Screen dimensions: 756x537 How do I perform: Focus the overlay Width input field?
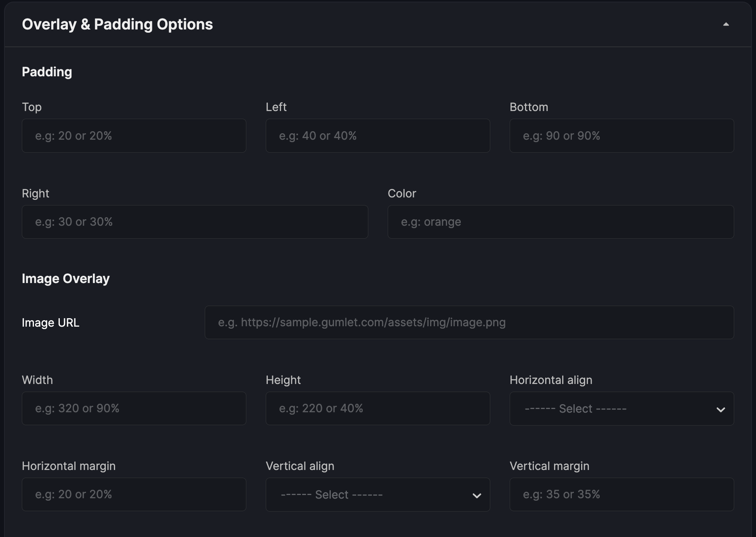(134, 408)
